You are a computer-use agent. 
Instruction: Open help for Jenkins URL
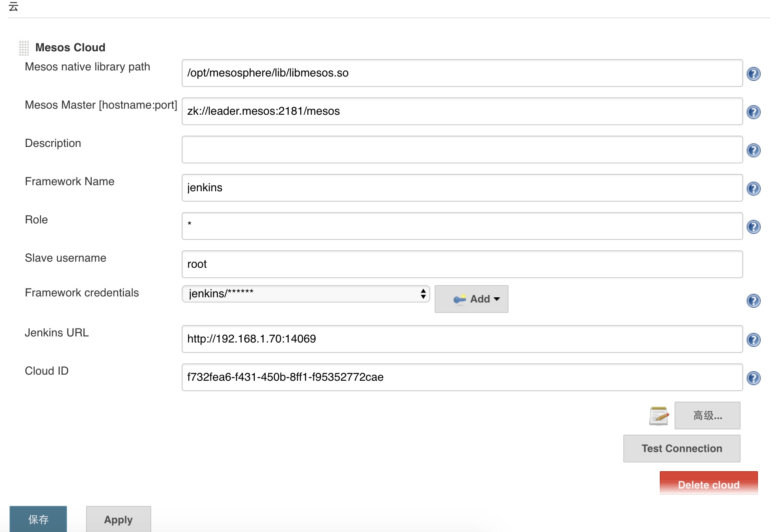tap(753, 340)
